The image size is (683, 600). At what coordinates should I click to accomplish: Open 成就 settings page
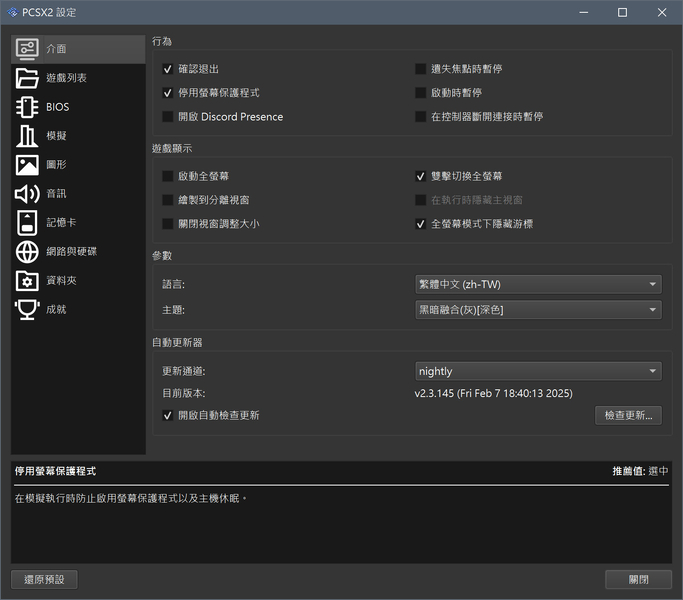[x=78, y=310]
